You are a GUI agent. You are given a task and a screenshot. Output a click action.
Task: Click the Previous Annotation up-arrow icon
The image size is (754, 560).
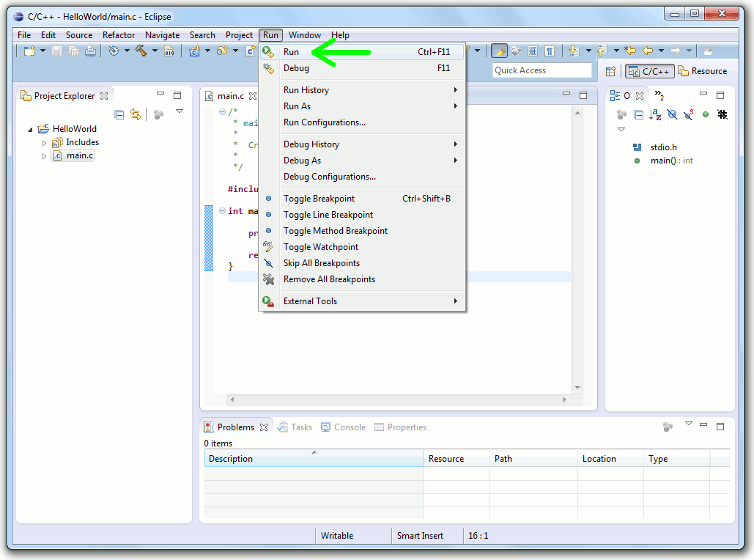click(602, 51)
